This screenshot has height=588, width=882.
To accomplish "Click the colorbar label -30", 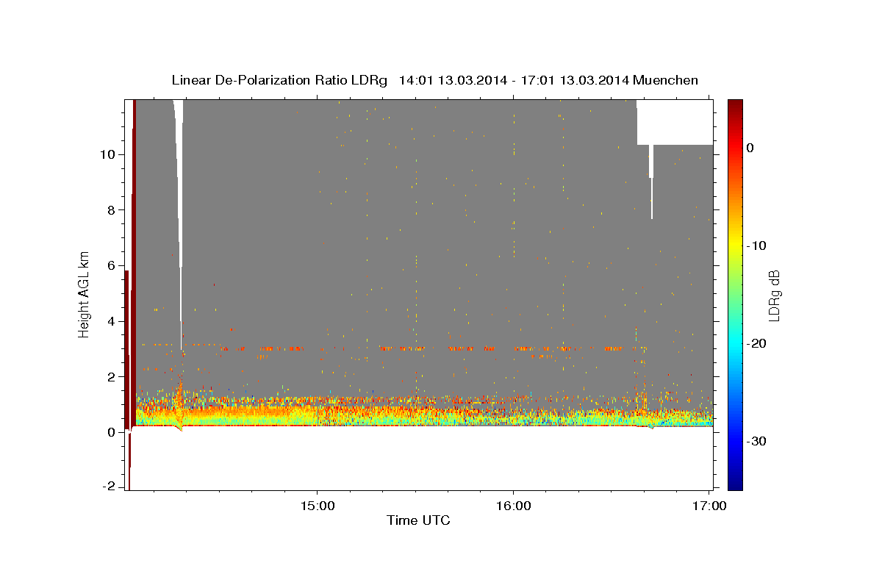I will [756, 441].
